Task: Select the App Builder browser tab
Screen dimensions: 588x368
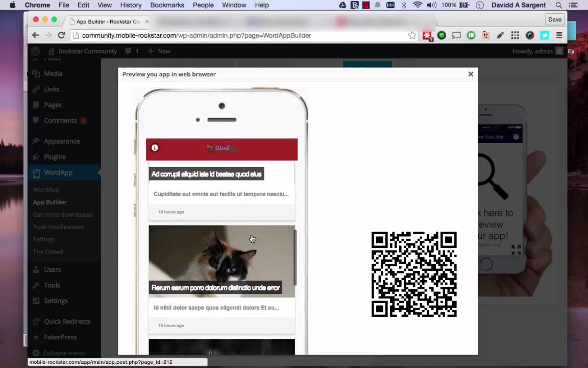Action: (x=107, y=21)
